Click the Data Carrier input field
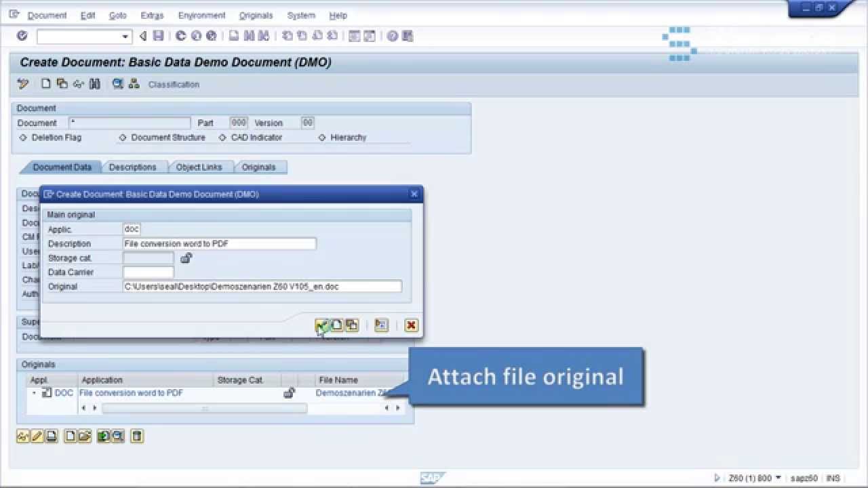 149,272
